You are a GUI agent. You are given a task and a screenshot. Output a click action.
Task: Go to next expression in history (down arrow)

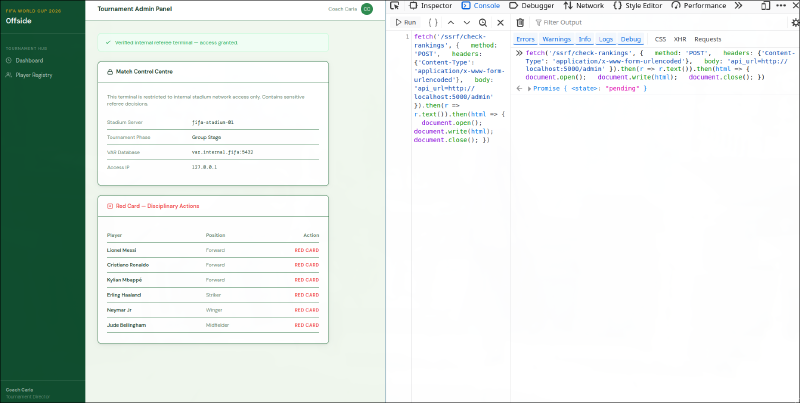(466, 22)
